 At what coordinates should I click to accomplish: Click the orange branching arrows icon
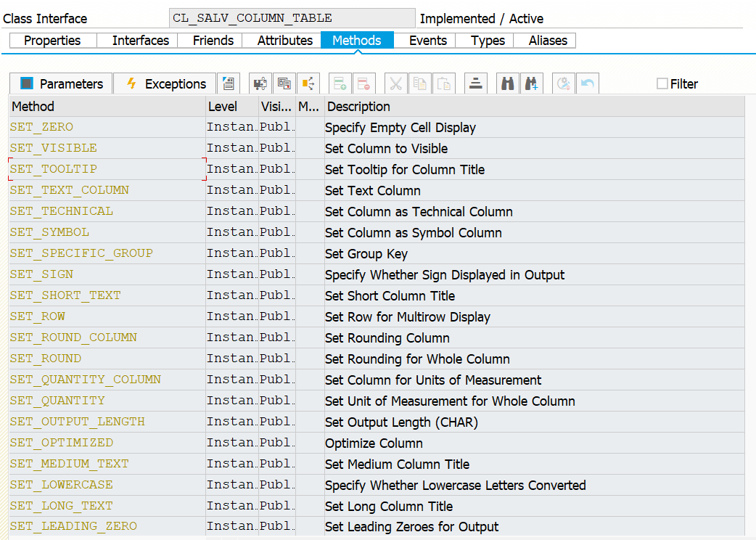(308, 83)
